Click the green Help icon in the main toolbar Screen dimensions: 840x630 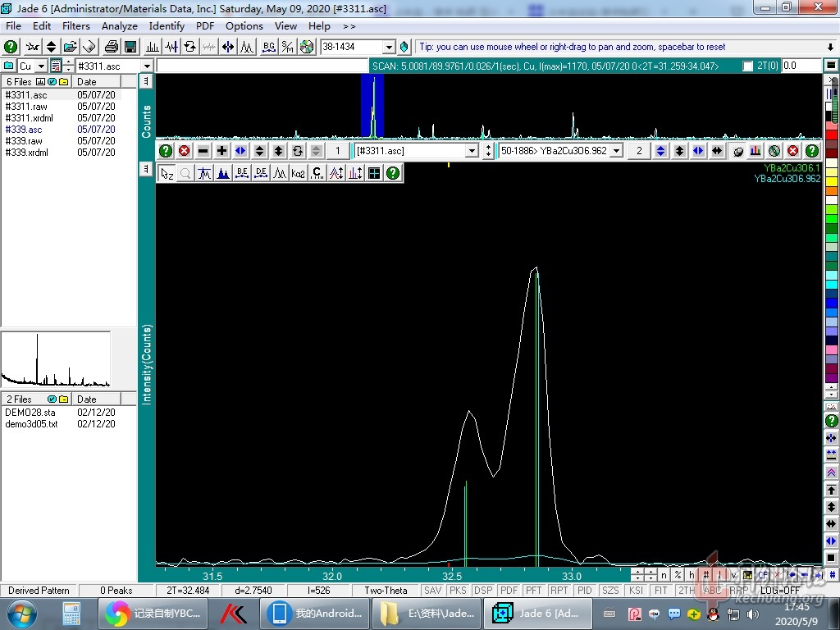point(11,47)
